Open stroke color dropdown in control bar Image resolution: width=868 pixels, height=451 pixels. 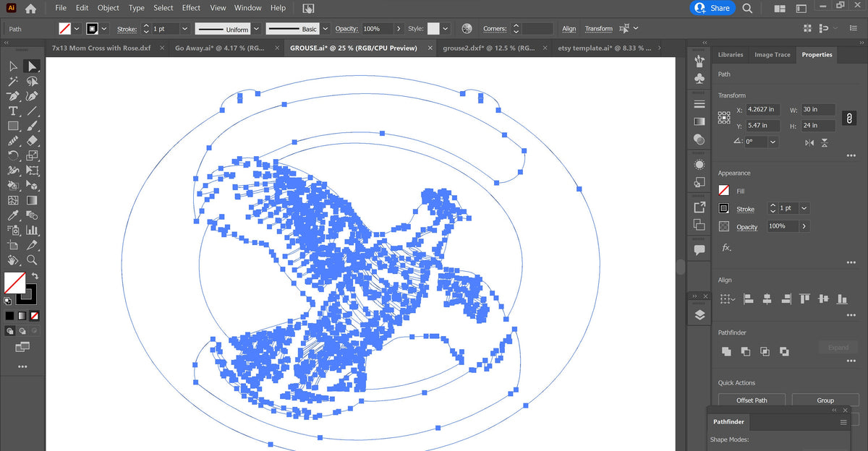click(104, 29)
